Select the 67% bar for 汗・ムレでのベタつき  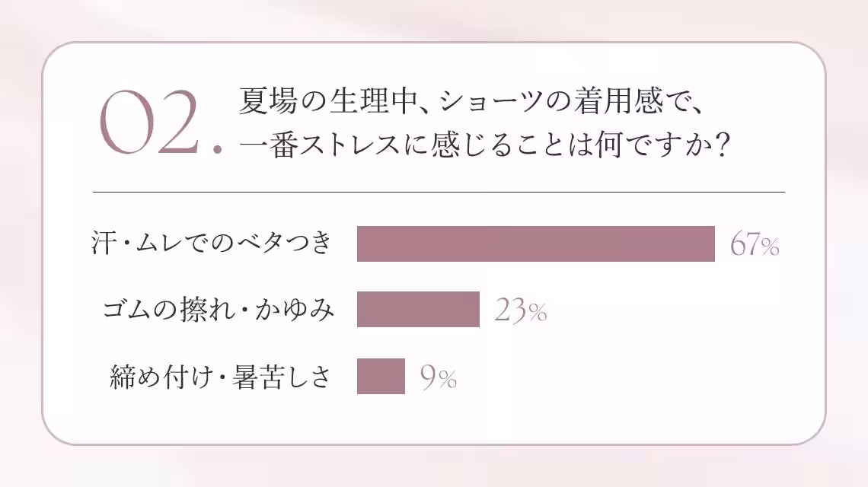[536, 243]
